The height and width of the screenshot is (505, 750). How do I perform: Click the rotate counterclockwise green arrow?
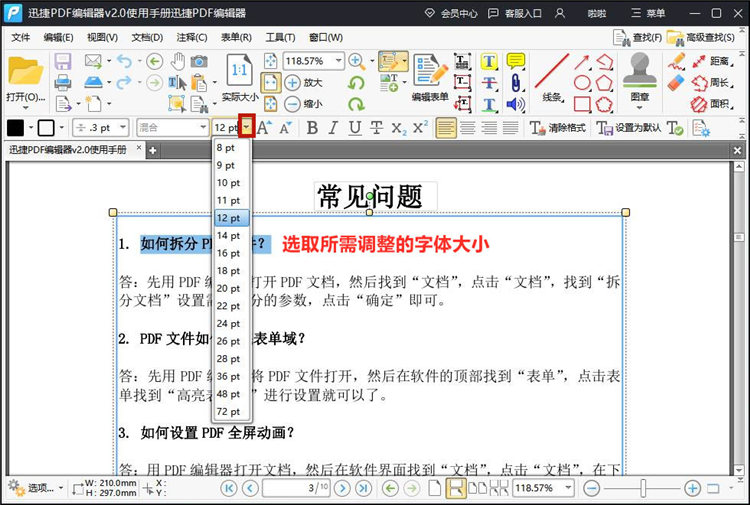356,82
